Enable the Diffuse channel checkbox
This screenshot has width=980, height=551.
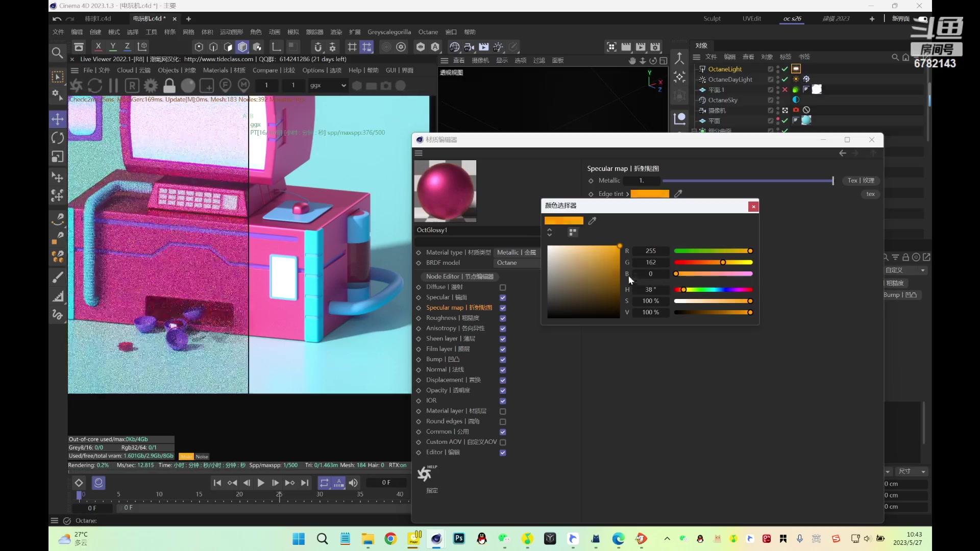[x=503, y=287]
